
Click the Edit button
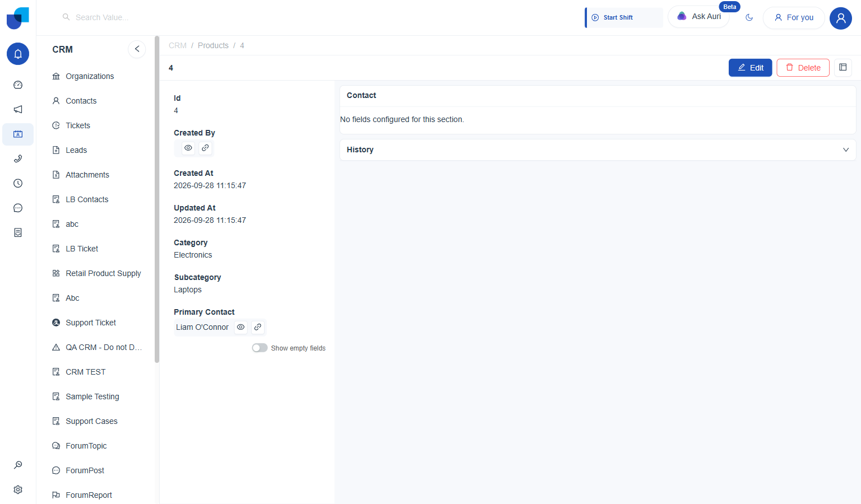click(x=751, y=68)
